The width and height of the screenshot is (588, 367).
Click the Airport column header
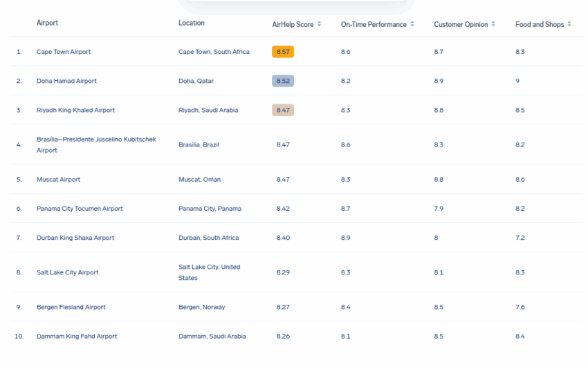(x=47, y=23)
